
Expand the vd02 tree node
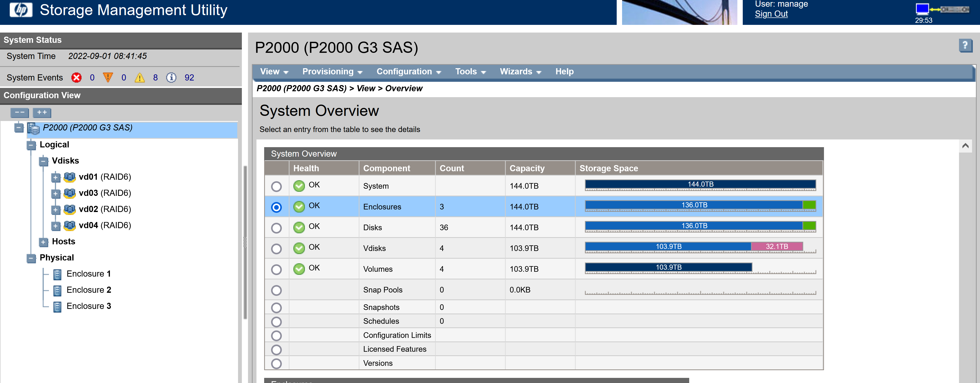pos(56,210)
